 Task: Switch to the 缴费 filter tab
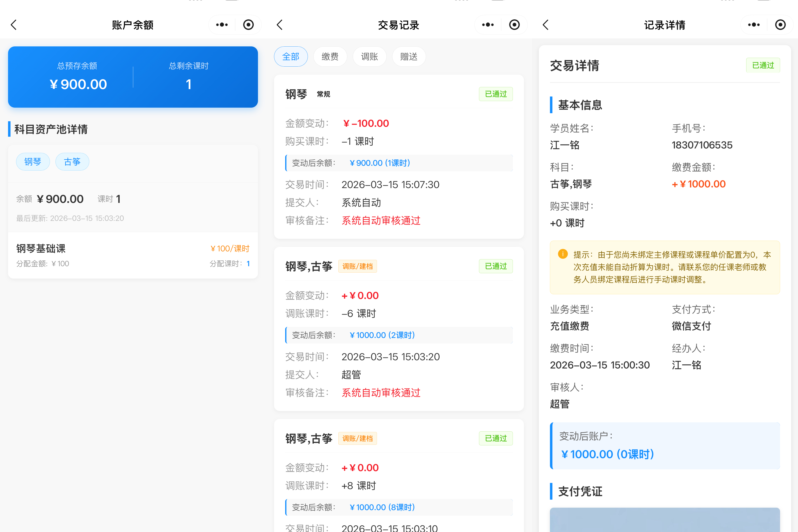[x=330, y=57]
